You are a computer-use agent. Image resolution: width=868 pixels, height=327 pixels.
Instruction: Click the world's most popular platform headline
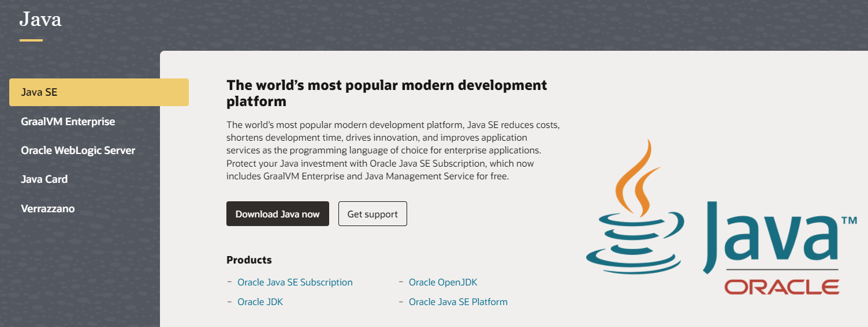(387, 93)
